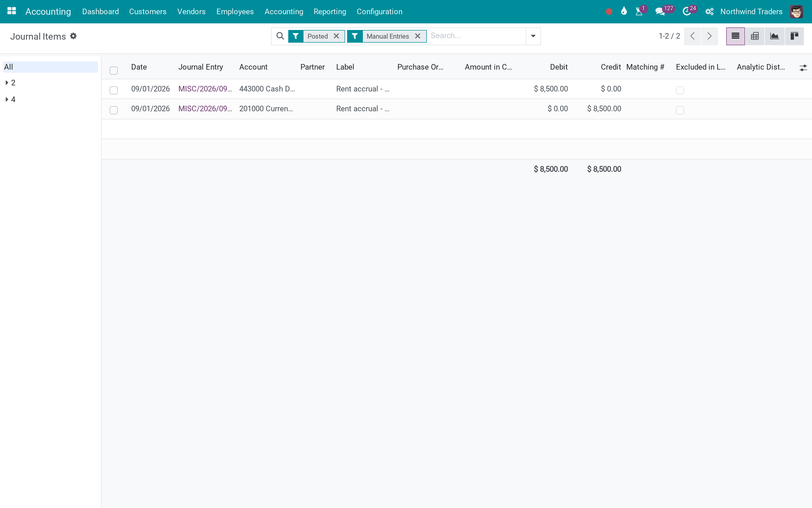
Task: Click the search magnifier icon
Action: tap(280, 36)
